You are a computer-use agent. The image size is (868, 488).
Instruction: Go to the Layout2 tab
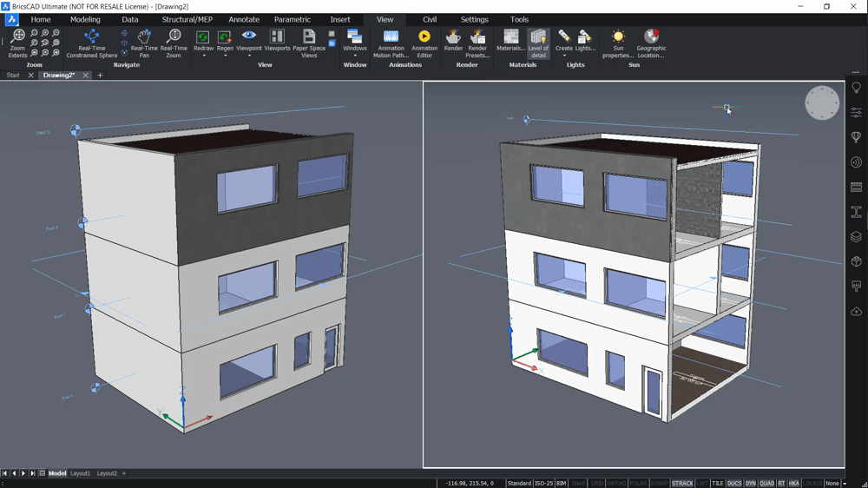click(x=107, y=473)
